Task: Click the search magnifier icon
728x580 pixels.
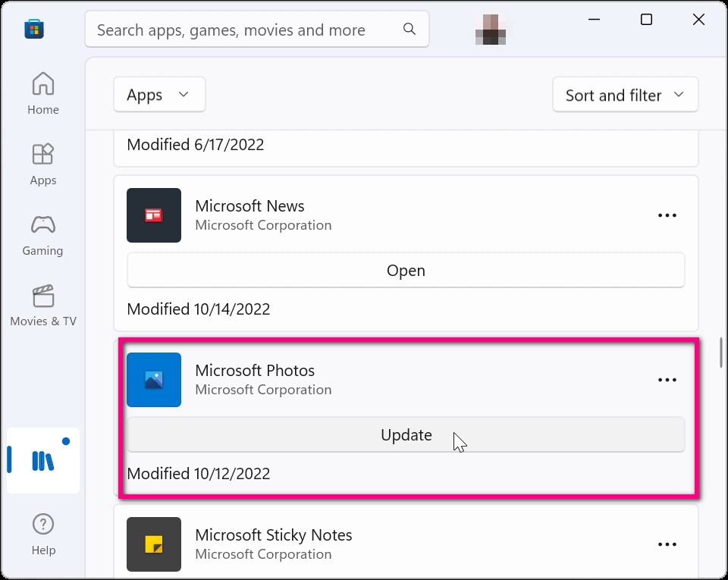Action: click(x=409, y=30)
